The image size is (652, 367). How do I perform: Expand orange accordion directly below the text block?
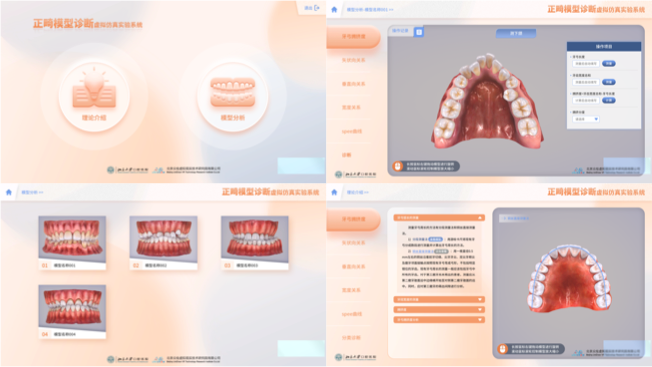coord(439,299)
